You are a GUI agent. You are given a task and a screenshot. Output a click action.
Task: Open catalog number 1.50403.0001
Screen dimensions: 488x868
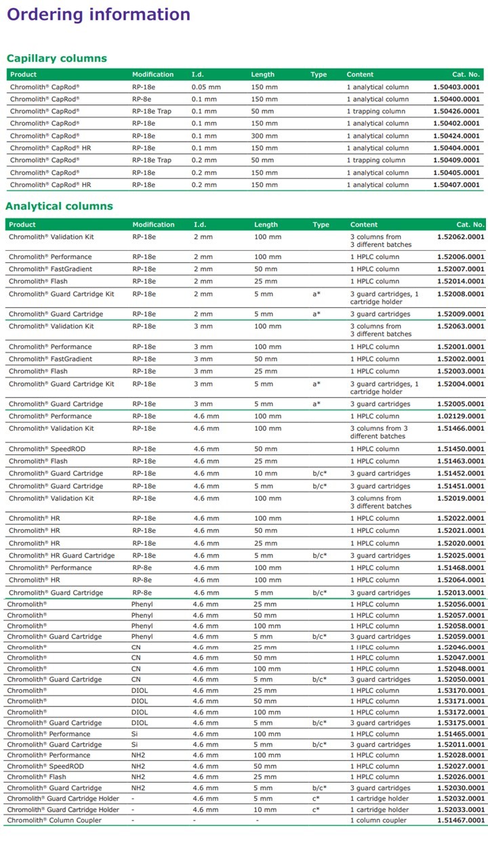tap(456, 87)
